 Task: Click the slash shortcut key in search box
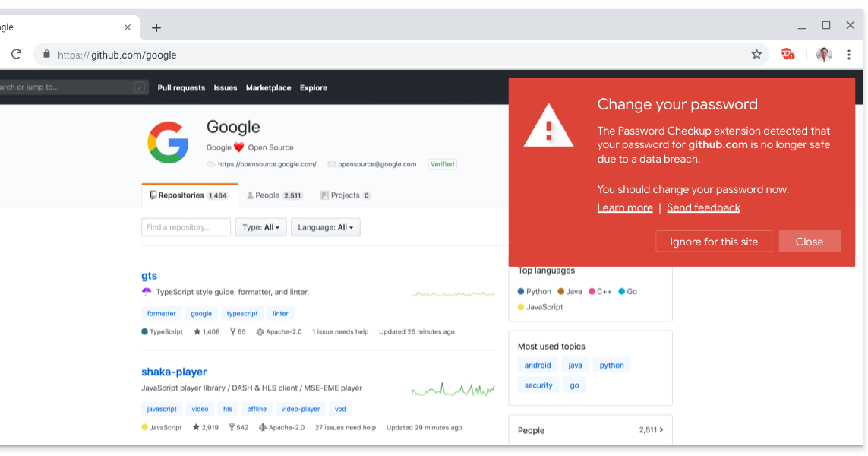click(x=140, y=87)
